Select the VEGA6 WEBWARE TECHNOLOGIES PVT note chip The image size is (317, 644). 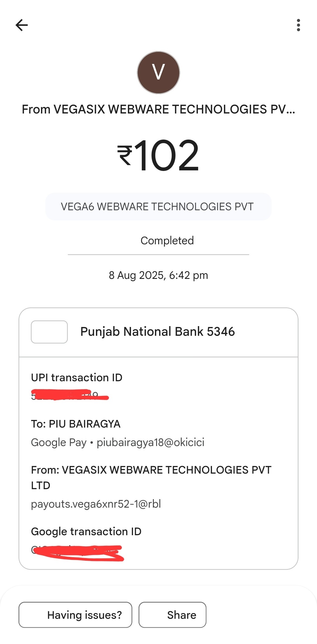click(x=158, y=206)
